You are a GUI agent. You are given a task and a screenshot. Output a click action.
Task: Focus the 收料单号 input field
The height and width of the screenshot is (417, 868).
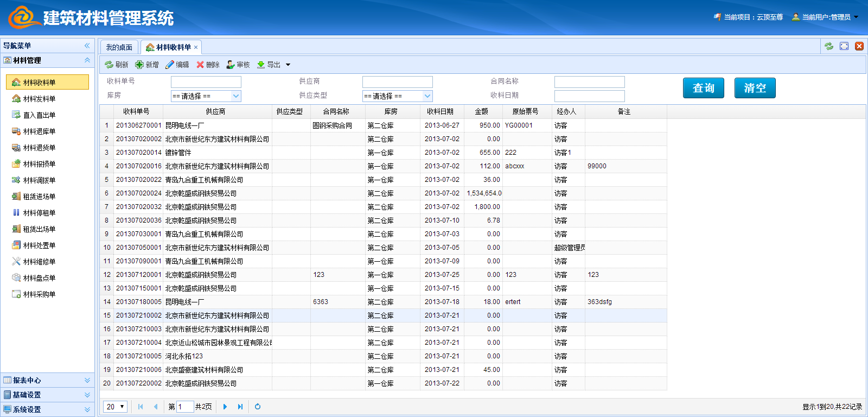206,82
